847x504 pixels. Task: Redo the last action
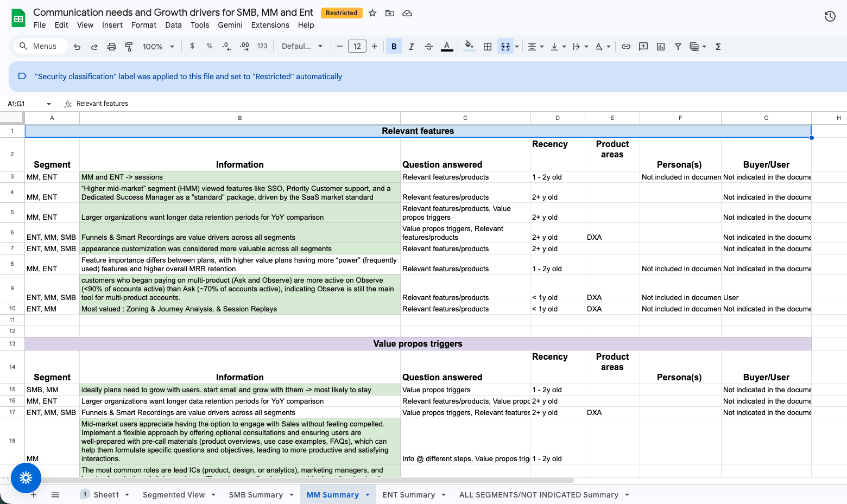coord(94,47)
